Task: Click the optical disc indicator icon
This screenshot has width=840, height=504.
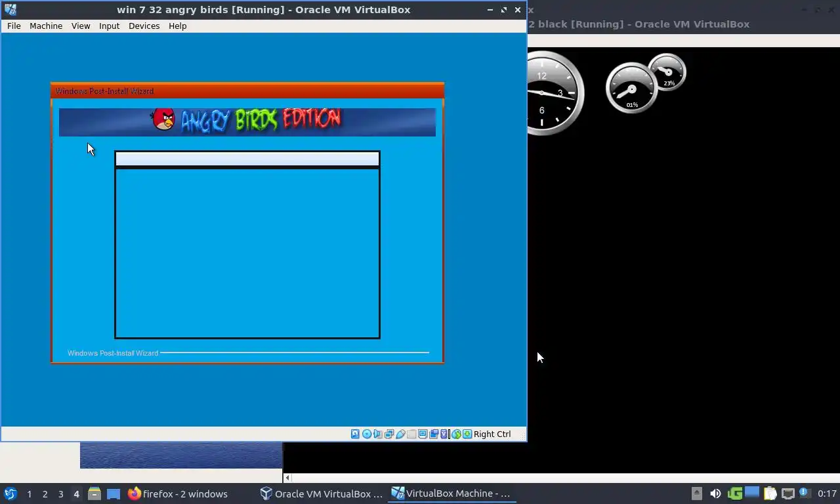Action: click(x=367, y=434)
